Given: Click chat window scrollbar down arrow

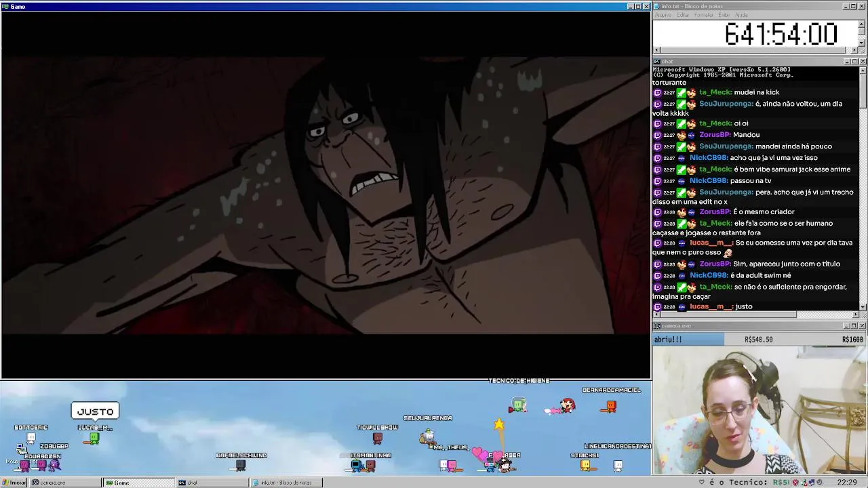Looking at the screenshot, I should coord(863,307).
